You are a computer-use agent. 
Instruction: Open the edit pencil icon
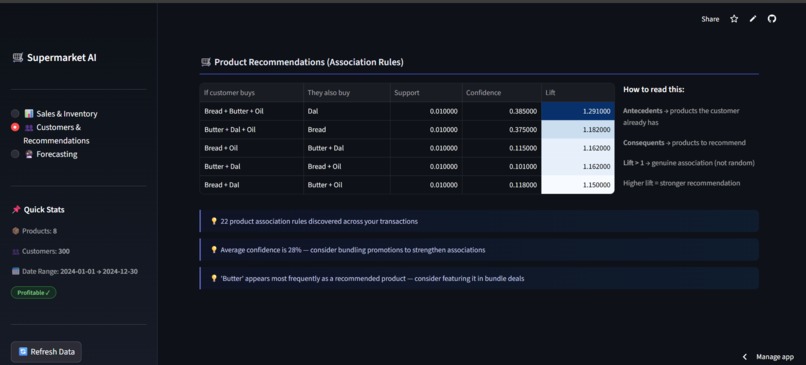(x=753, y=19)
